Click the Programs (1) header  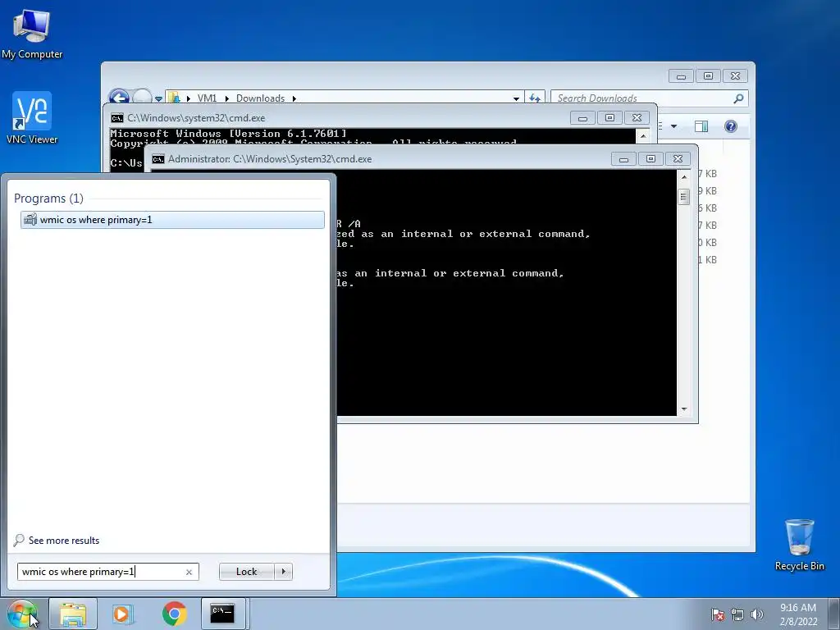48,199
